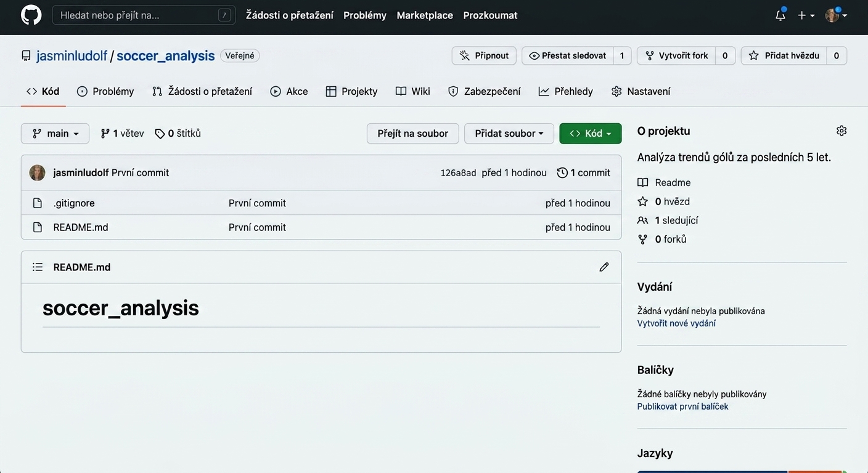
Task: Open the jasminludolf owner profile link
Action: [x=72, y=56]
